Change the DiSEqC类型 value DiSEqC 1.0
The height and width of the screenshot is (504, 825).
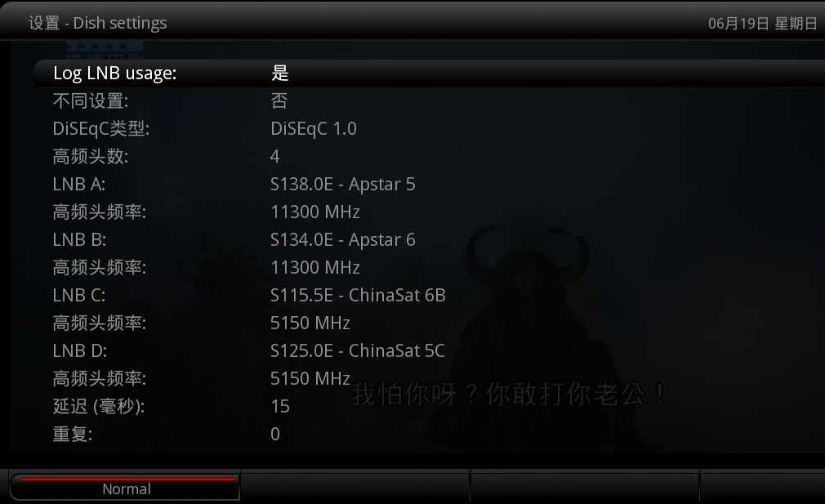coord(430,129)
